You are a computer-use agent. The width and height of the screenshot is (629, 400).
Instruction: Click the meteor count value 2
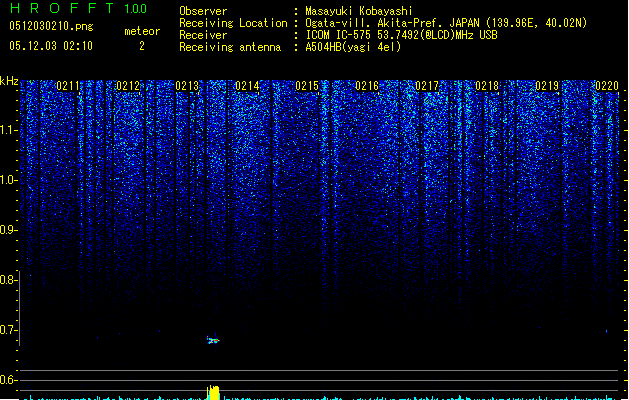click(142, 46)
